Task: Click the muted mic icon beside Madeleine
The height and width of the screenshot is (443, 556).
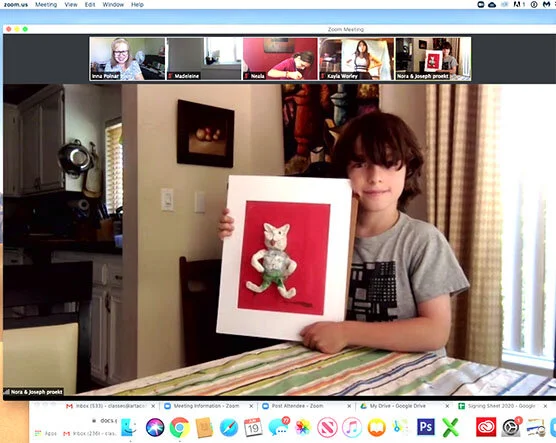Action: pyautogui.click(x=170, y=76)
